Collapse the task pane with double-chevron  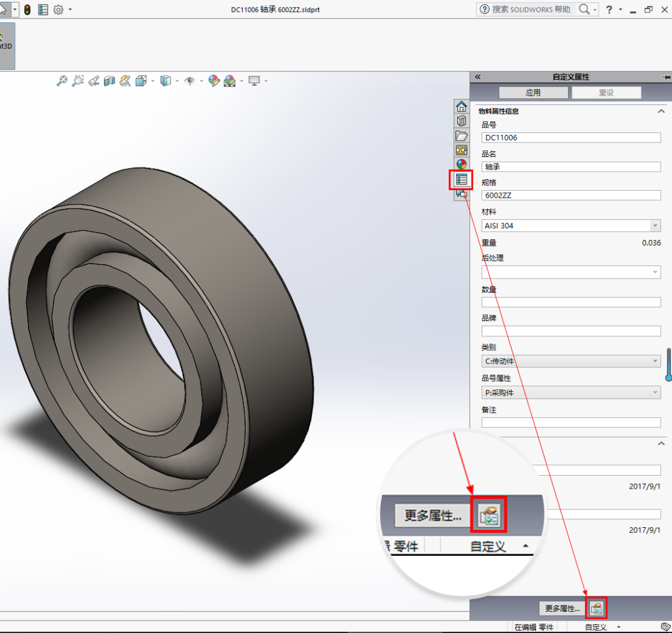point(478,77)
